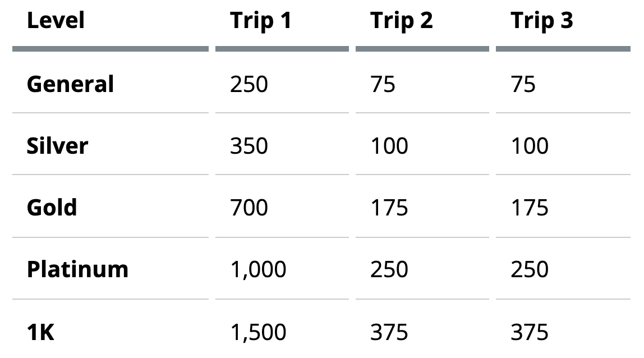Click the General Trip 2 value 75
The height and width of the screenshot is (358, 644).
click(x=383, y=85)
